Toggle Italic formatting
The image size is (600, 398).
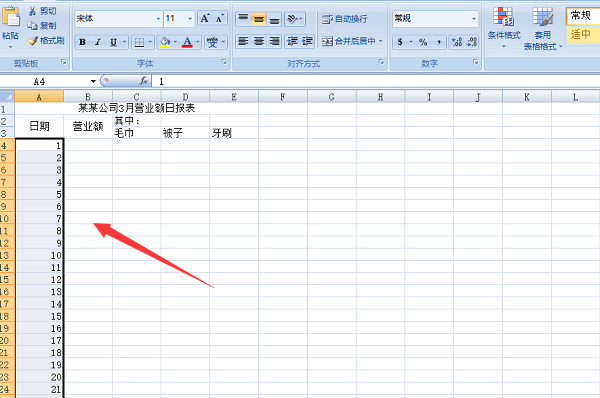tap(98, 42)
